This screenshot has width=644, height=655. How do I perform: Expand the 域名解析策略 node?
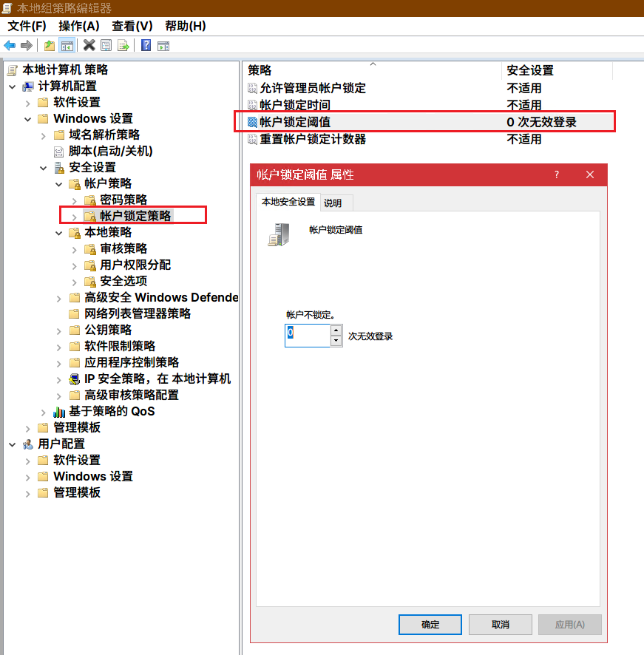tap(43, 136)
